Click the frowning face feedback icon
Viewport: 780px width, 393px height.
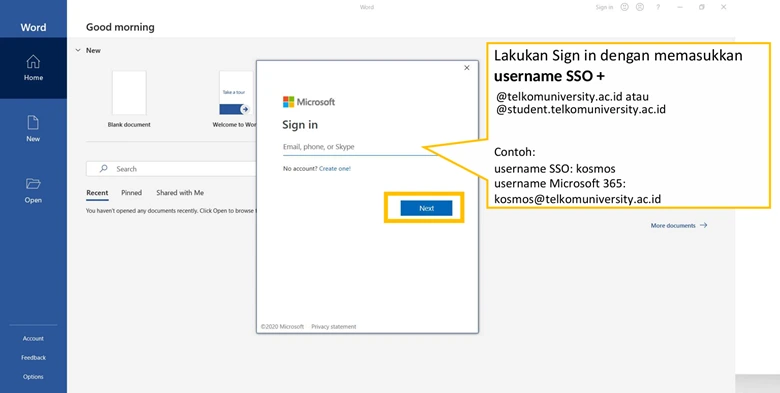(640, 7)
